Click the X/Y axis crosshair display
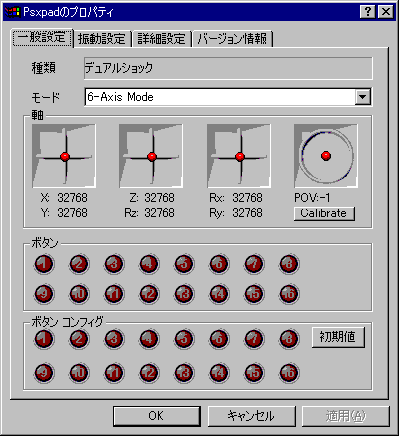399x436 pixels. pos(64,156)
